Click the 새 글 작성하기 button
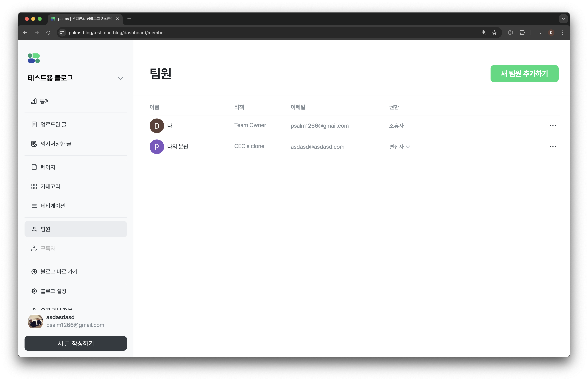 coord(76,343)
